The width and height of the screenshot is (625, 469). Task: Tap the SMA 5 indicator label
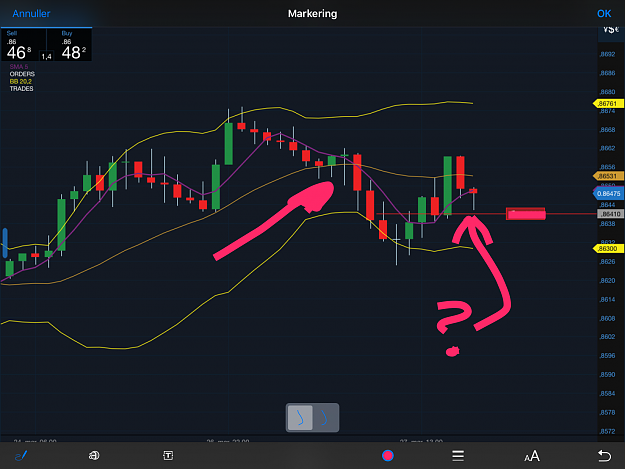click(x=19, y=67)
